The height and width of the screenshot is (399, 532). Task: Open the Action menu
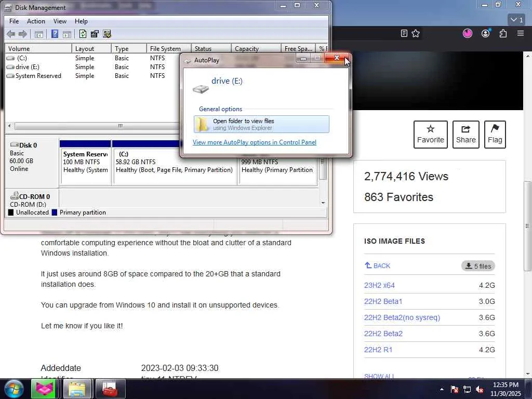pyautogui.click(x=36, y=21)
